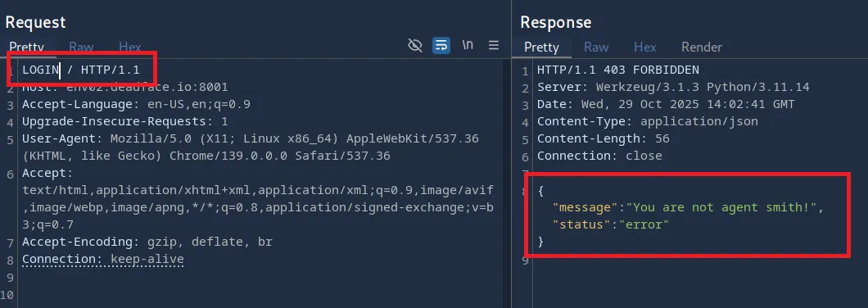Toggle hide non-printable characters eye icon
This screenshot has height=308, width=868.
(x=414, y=45)
